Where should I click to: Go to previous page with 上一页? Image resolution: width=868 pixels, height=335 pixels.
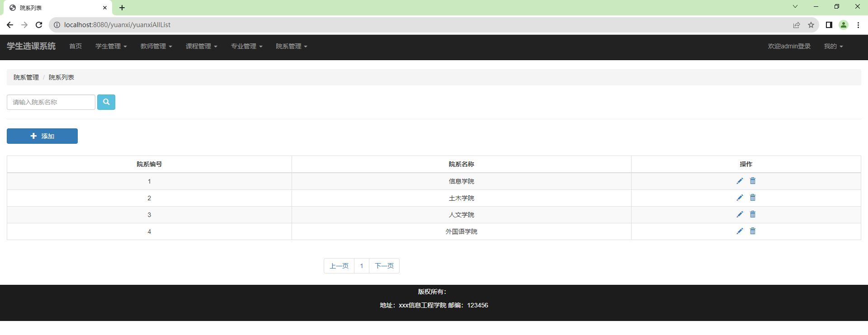pyautogui.click(x=339, y=266)
